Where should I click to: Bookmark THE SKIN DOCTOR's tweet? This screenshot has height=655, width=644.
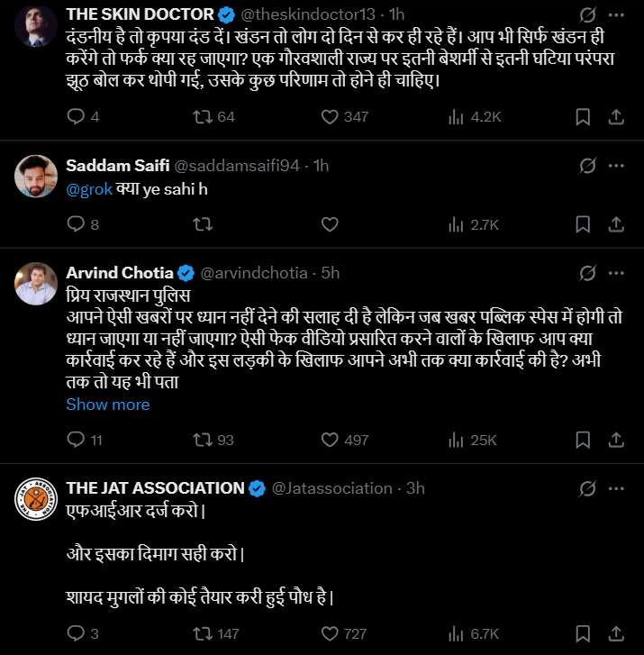[x=583, y=117]
